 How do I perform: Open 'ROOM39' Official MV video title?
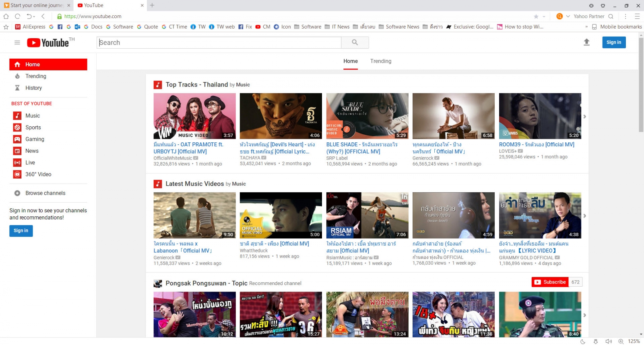(x=537, y=144)
